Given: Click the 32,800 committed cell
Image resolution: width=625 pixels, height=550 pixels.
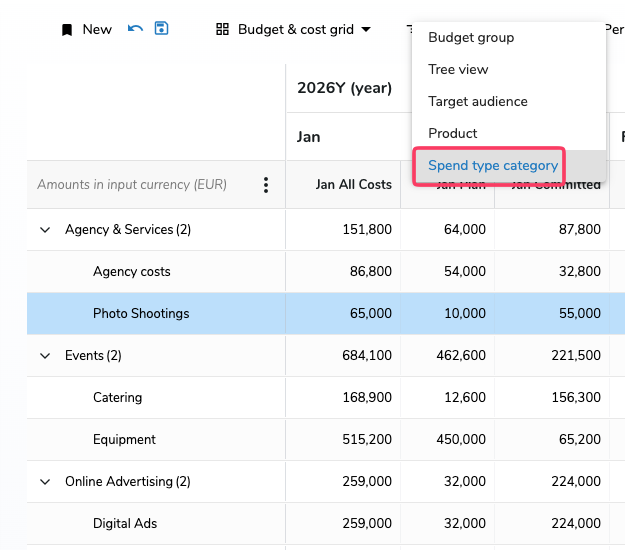Looking at the screenshot, I should click(552, 271).
